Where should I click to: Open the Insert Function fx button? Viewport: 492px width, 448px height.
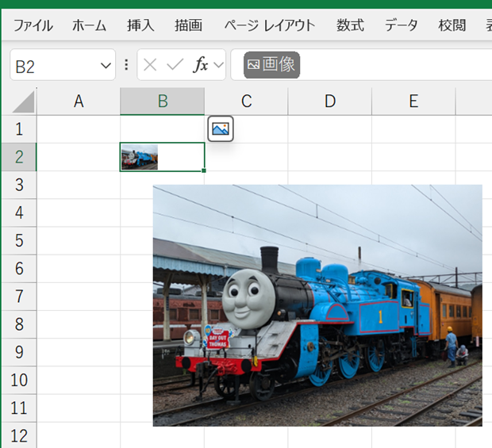[x=201, y=64]
